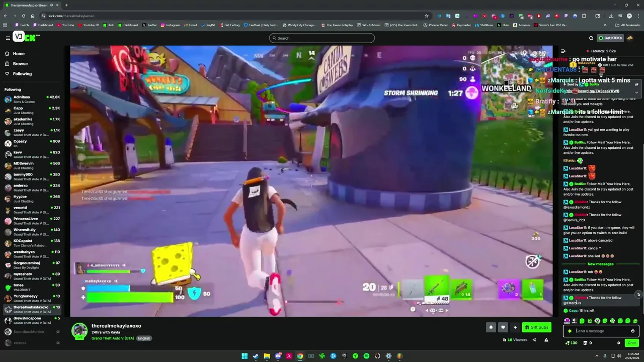Open Capp's Just Chatting stream
The width and height of the screenshot is (644, 362).
(x=32, y=110)
